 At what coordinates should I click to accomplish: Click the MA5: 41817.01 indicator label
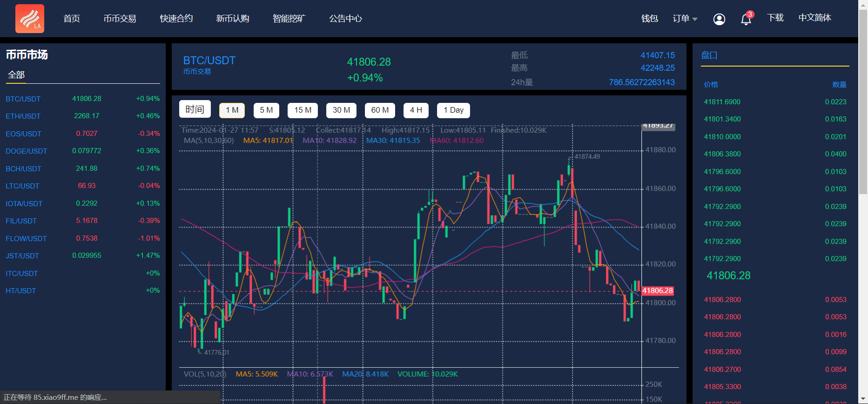(268, 141)
